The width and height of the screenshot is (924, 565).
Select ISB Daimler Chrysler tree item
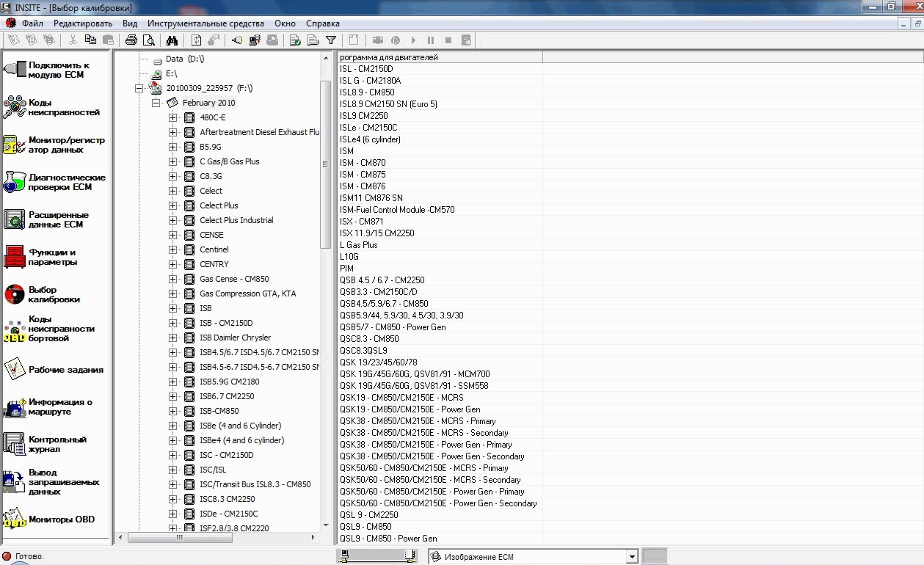coord(236,338)
